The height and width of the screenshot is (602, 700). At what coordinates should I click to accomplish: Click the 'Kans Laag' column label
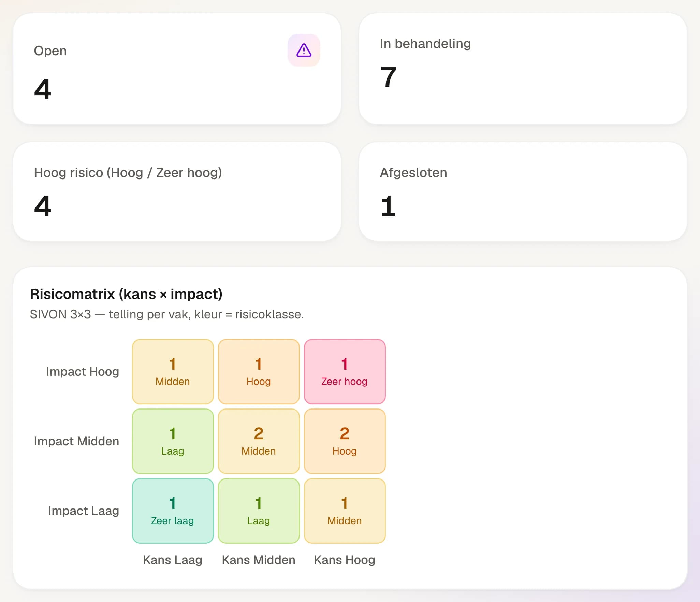(x=173, y=560)
